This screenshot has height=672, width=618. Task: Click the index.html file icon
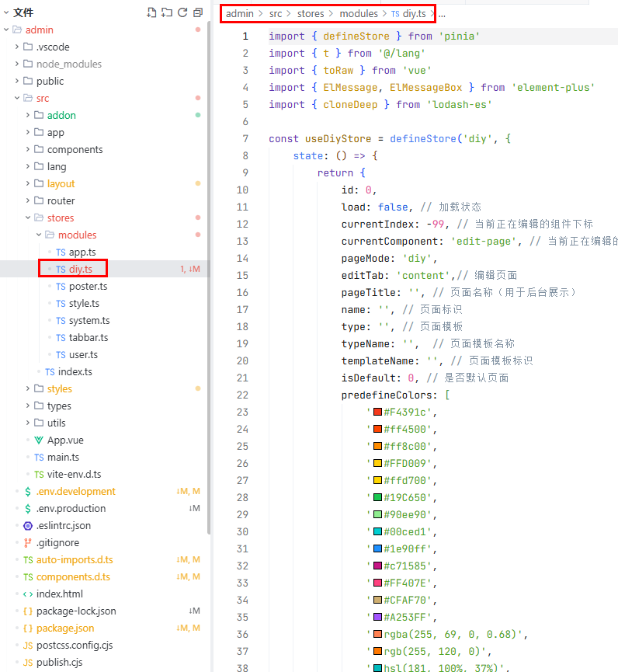tap(28, 594)
